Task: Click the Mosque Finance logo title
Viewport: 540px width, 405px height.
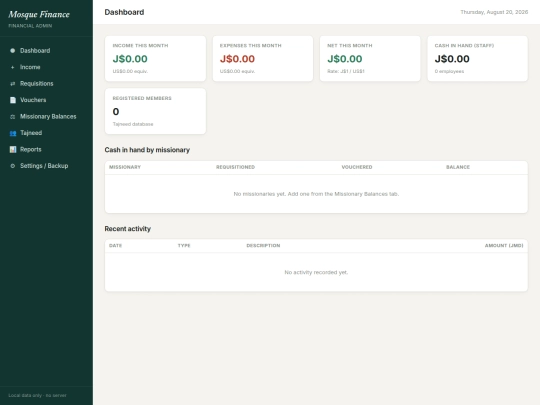Action: click(39, 14)
